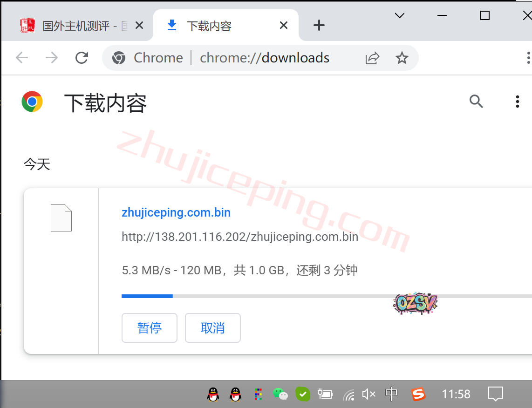Pause the download with 暂停 button
This screenshot has height=408, width=532.
point(149,328)
